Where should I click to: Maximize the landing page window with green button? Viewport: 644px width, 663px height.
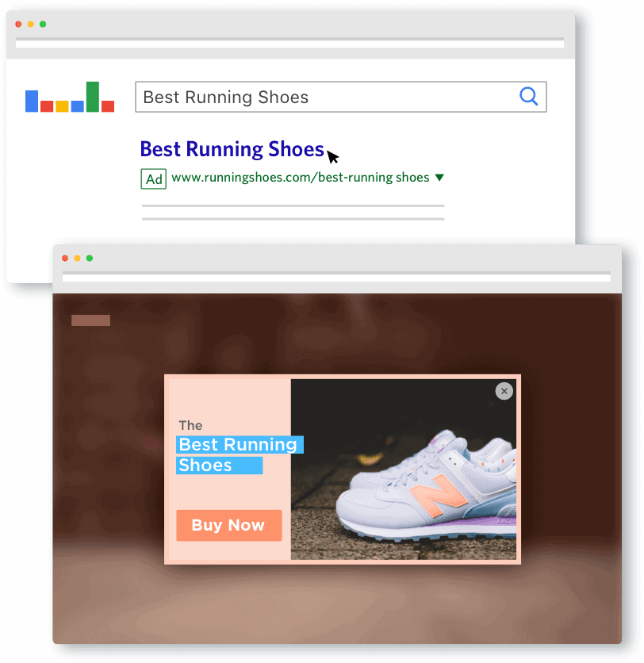pyautogui.click(x=90, y=259)
